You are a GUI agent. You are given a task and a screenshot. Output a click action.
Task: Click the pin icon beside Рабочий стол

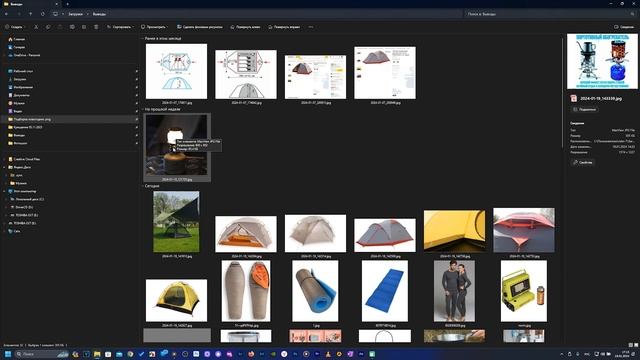click(x=136, y=71)
